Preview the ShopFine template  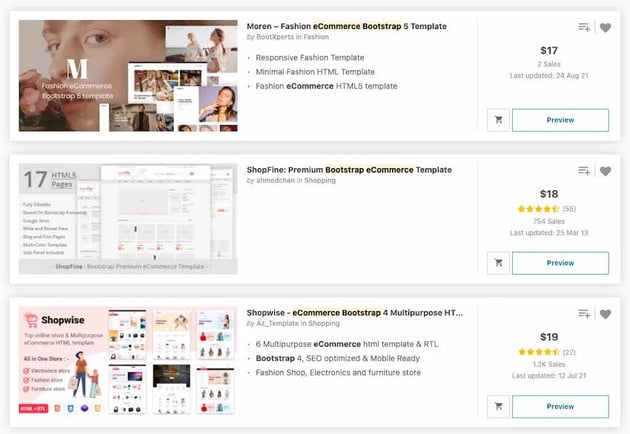560,263
